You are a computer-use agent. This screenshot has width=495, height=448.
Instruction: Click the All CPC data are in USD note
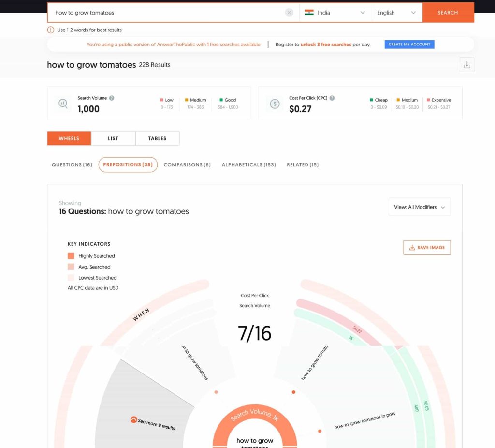[93, 288]
